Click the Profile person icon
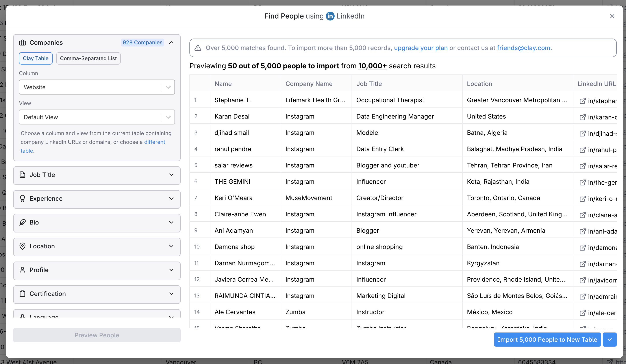Screen dimensions: 626x364 (22, 270)
